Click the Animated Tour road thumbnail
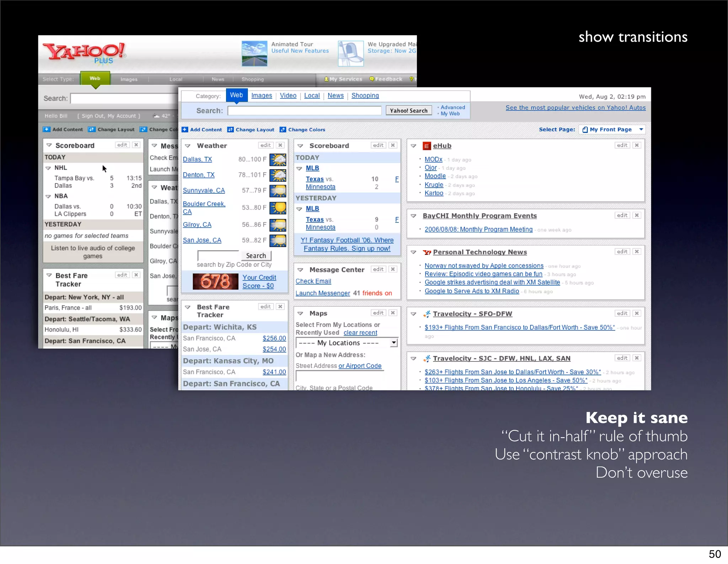Viewport: 728px width, 564px height. tap(254, 53)
